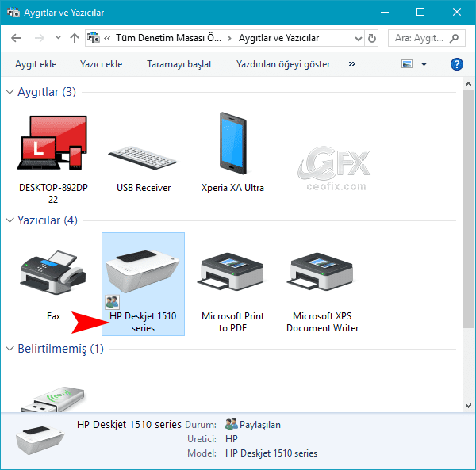Image resolution: width=476 pixels, height=470 pixels.
Task: Click the Üretici value HP
Action: coord(232,439)
